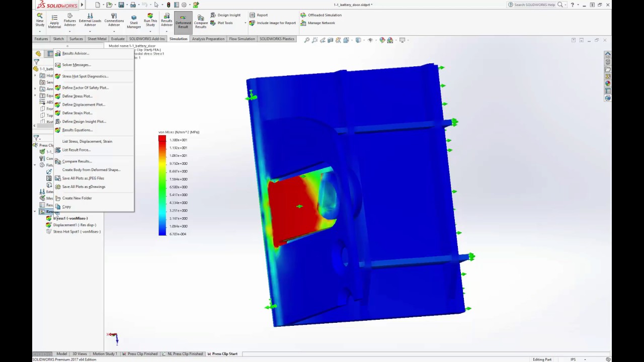The image size is (644, 362).
Task: Click Search SOLIDWORKS Help field
Action: click(535, 5)
